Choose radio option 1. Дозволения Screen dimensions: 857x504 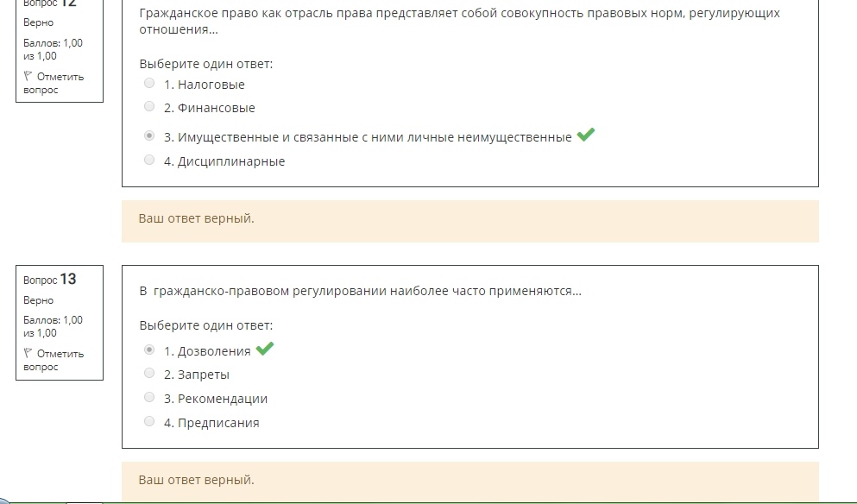point(149,350)
